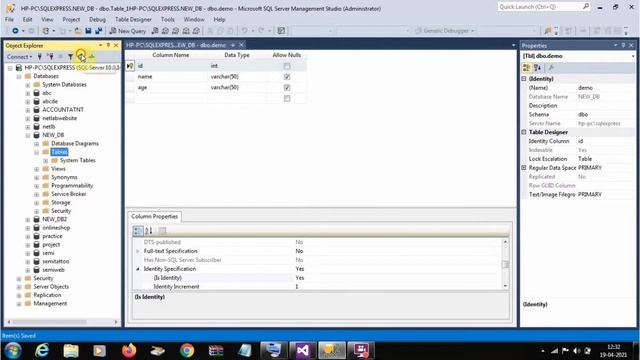The image size is (640, 360).
Task: Expand the Regular Data Space property
Action: point(524,168)
